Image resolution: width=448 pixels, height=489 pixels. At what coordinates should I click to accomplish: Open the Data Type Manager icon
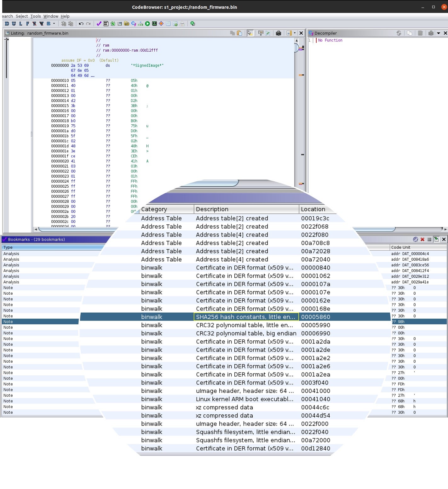pos(127,24)
